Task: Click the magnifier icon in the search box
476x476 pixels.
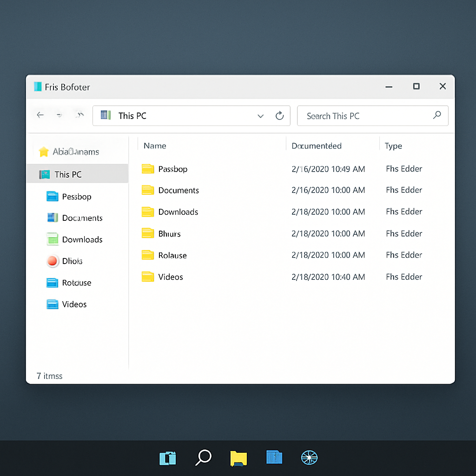Action: click(x=437, y=115)
